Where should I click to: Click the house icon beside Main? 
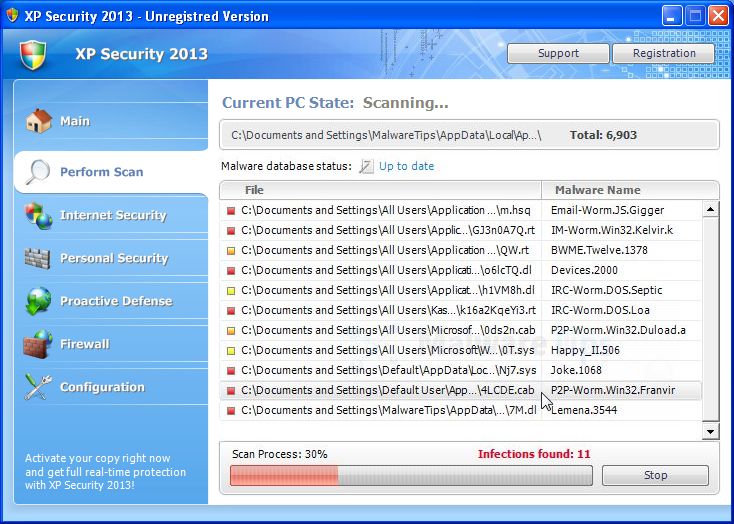pos(38,121)
